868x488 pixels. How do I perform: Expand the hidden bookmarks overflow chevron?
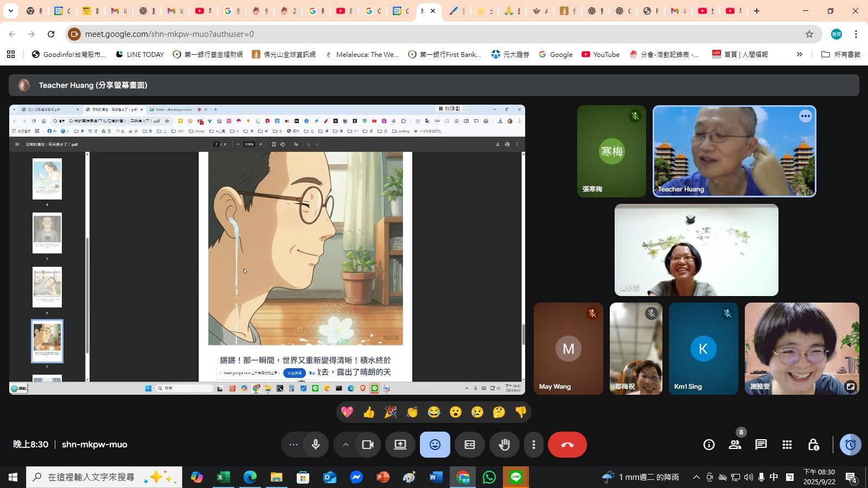click(799, 54)
